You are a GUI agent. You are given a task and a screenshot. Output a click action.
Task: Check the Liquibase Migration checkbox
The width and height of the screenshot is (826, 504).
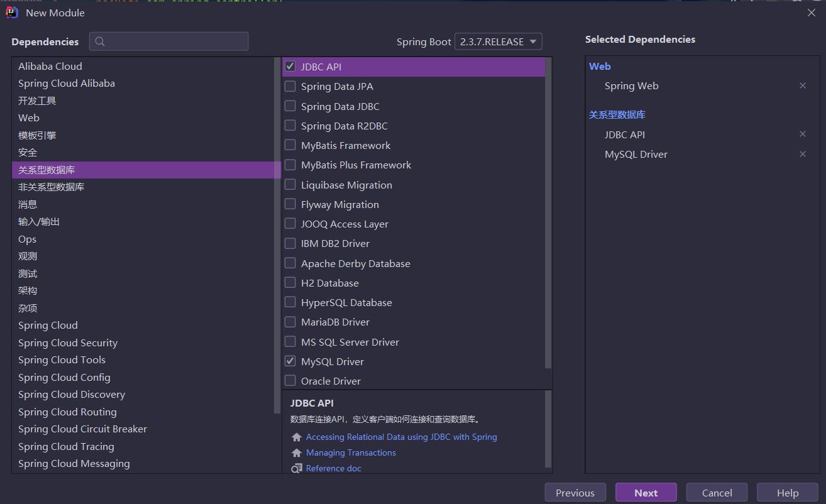click(290, 184)
